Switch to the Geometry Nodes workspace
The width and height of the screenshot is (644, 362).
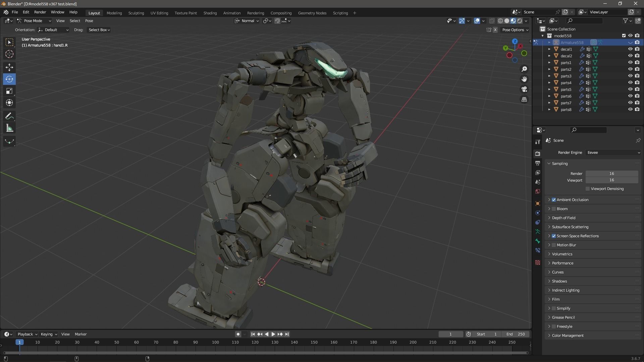312,13
